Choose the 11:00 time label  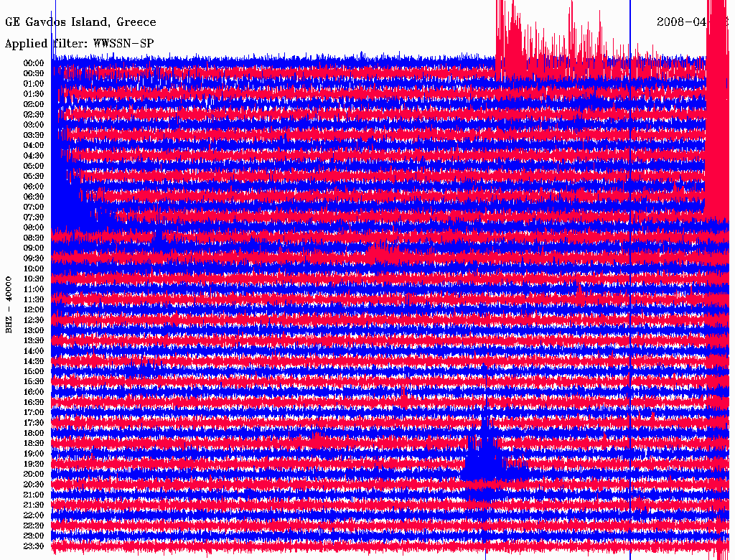pos(33,289)
